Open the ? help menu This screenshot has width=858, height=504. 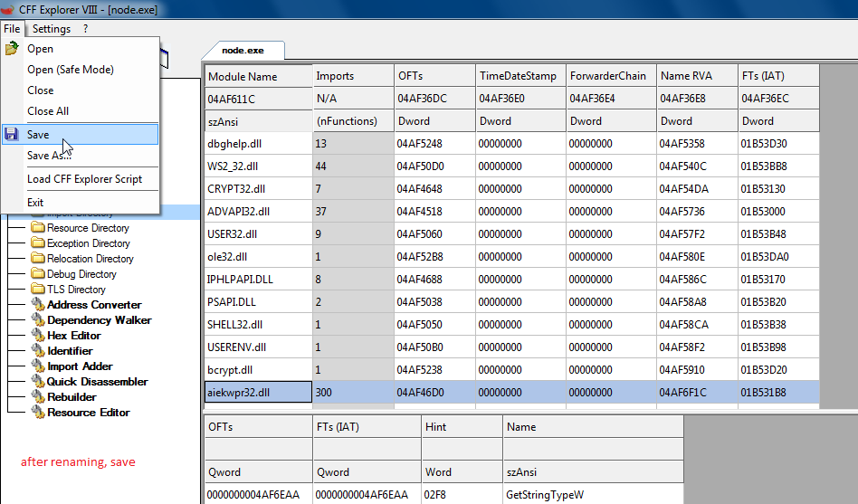click(85, 28)
